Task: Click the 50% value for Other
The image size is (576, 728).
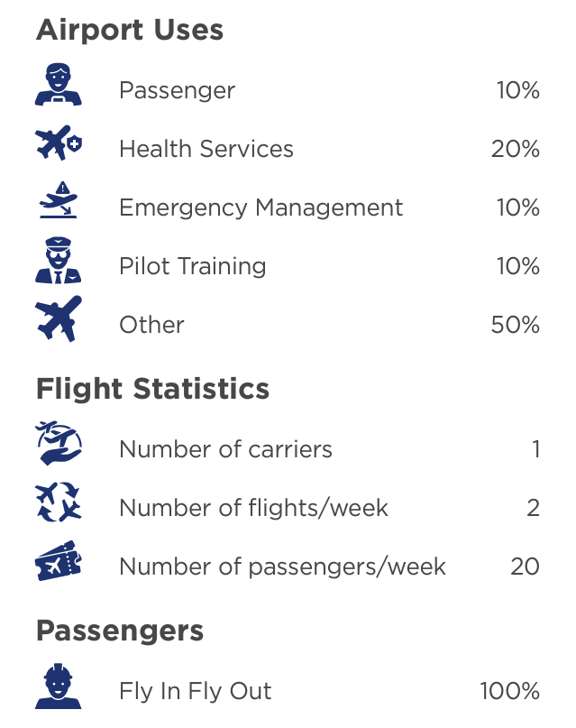Action: coord(516,325)
